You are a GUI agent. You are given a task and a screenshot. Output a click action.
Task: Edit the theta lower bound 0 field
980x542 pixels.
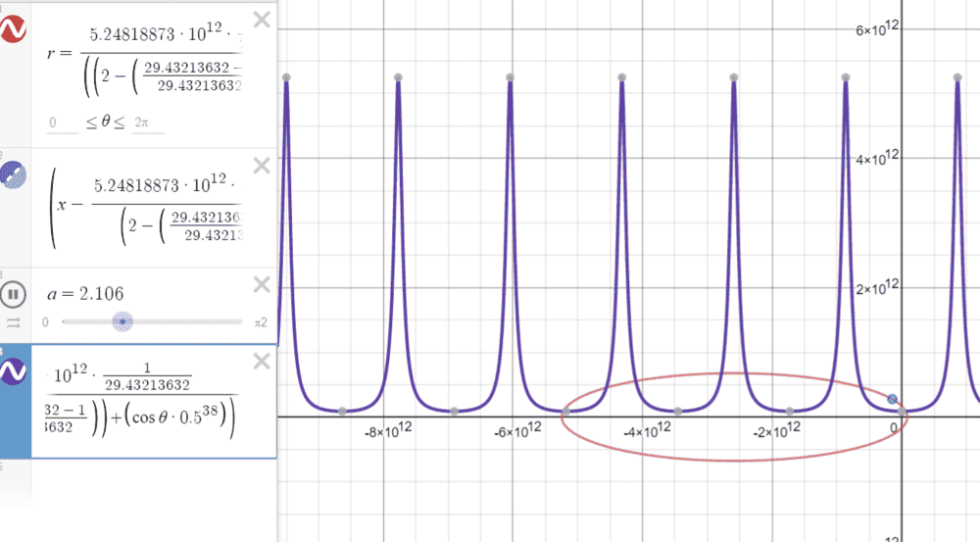(62, 123)
